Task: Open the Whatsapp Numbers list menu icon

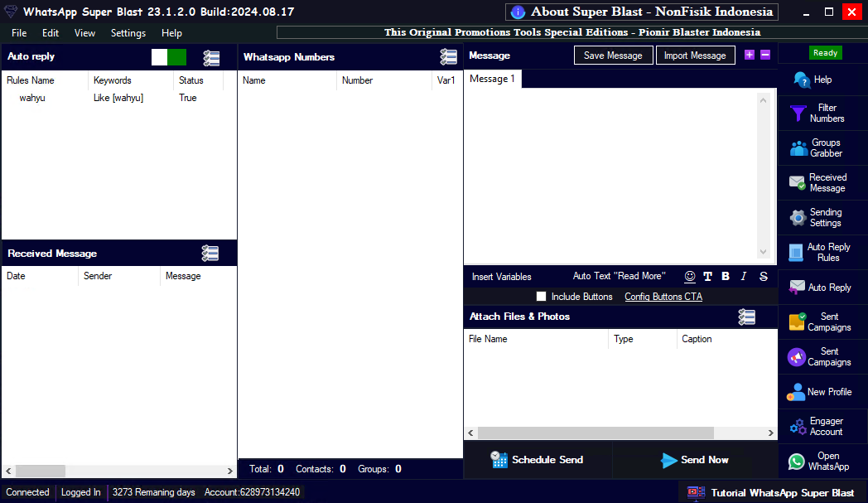Action: click(448, 56)
